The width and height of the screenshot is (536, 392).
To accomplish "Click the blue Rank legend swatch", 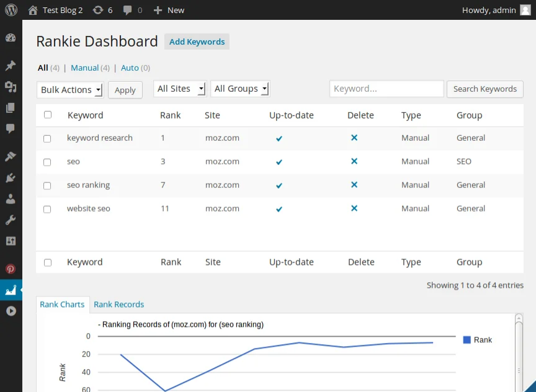I will [467, 340].
